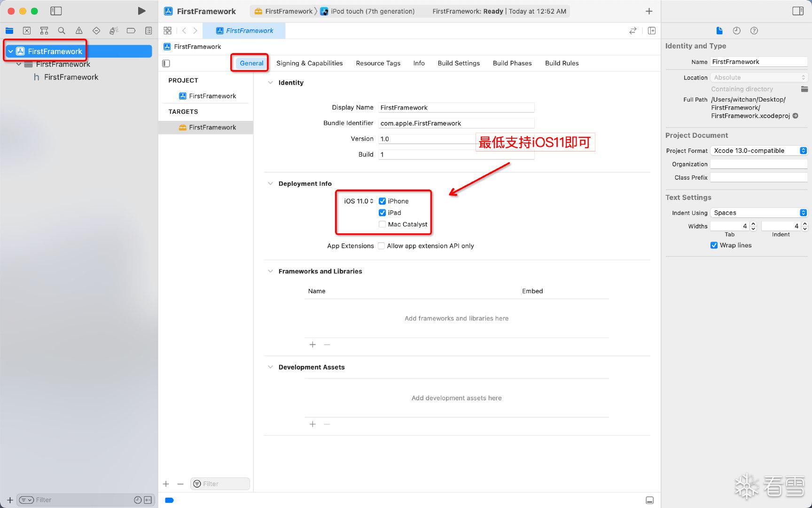Click the Display Name field

coord(456,107)
